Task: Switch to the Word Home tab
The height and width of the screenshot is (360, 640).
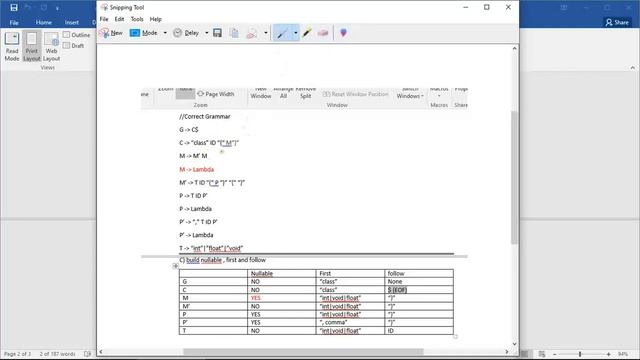Action: pyautogui.click(x=43, y=22)
